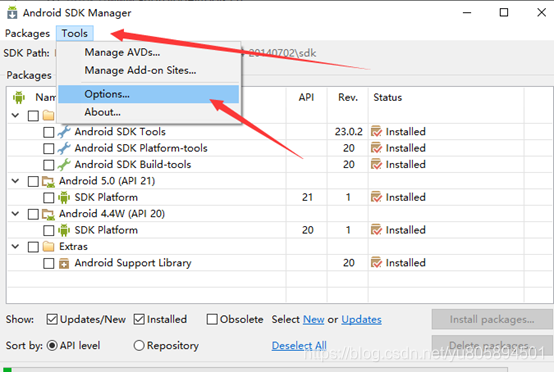Click installed status icon for Android SDK Tools
The image size is (554, 372).
(376, 131)
